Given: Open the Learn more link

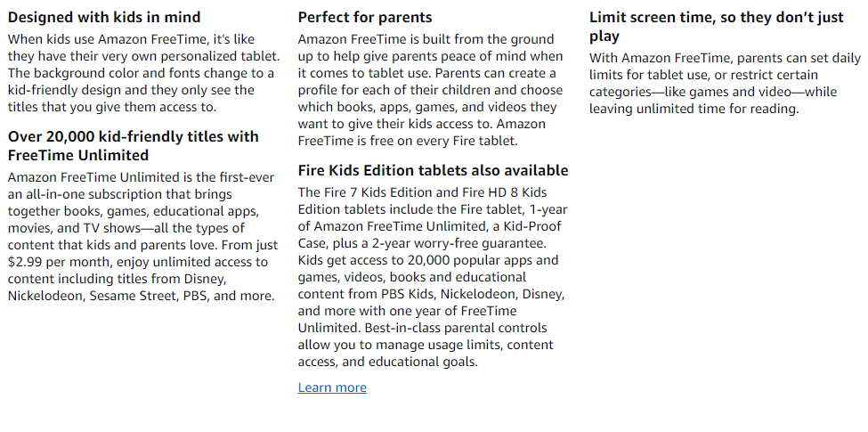Looking at the screenshot, I should 332,387.
